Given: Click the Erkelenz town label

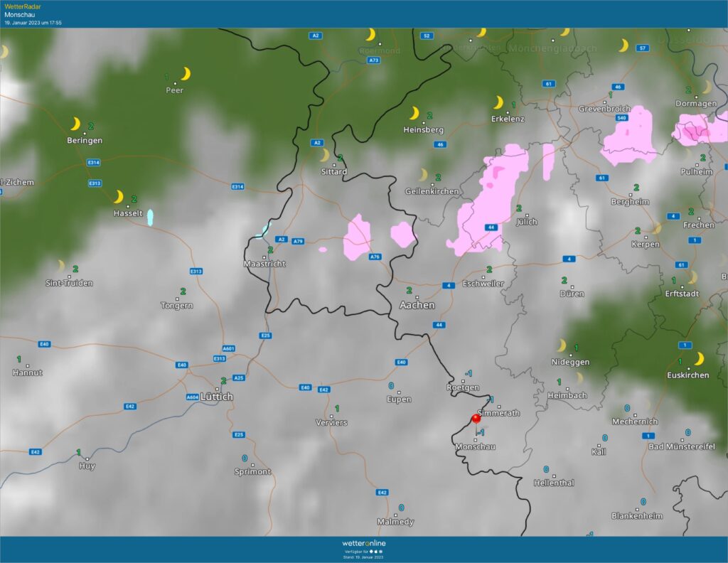Looking at the screenshot, I should (508, 119).
